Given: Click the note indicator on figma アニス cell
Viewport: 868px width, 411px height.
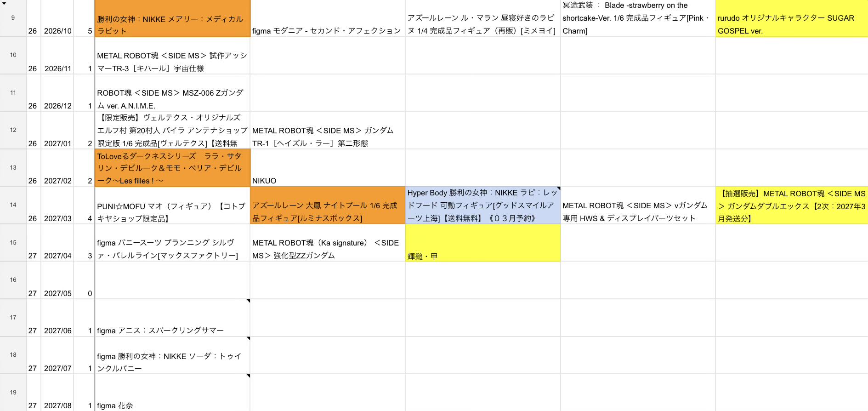Looking at the screenshot, I should tap(248, 301).
